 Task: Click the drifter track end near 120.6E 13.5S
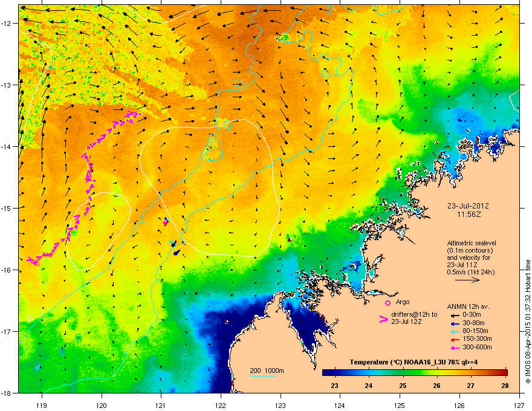135,114
